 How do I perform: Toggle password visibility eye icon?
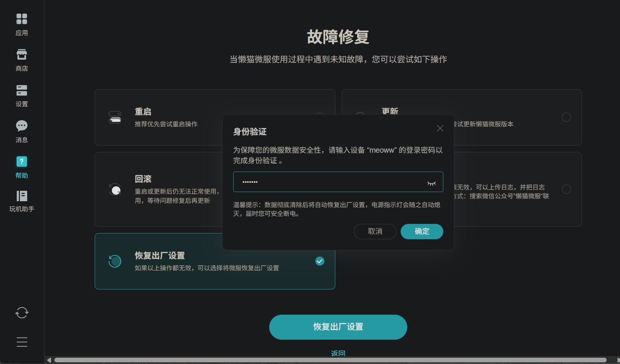[432, 183]
